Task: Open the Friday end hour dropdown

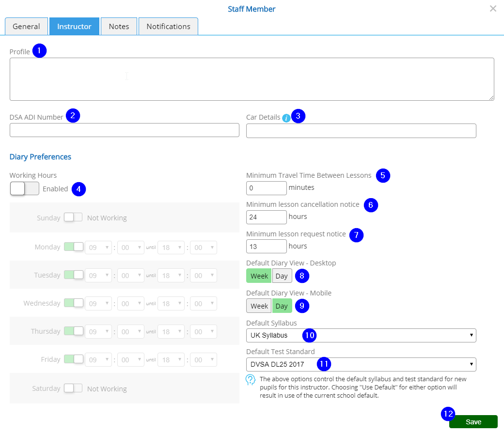Action: (x=171, y=360)
